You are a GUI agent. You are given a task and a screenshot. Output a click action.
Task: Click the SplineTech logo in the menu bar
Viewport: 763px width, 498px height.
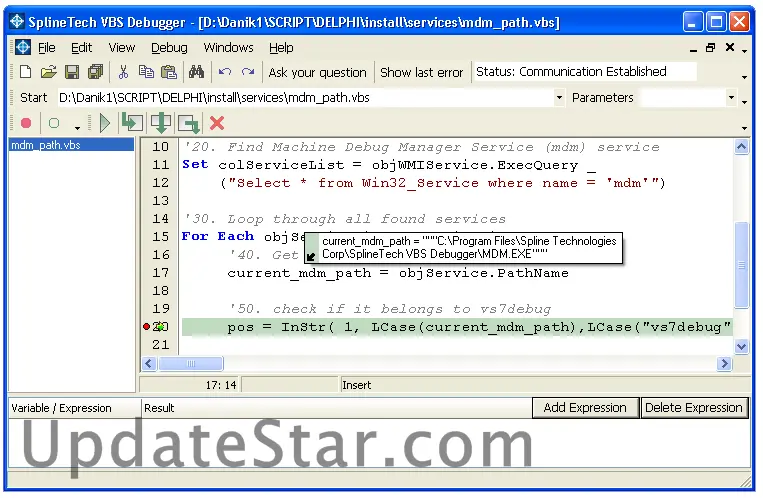point(22,47)
